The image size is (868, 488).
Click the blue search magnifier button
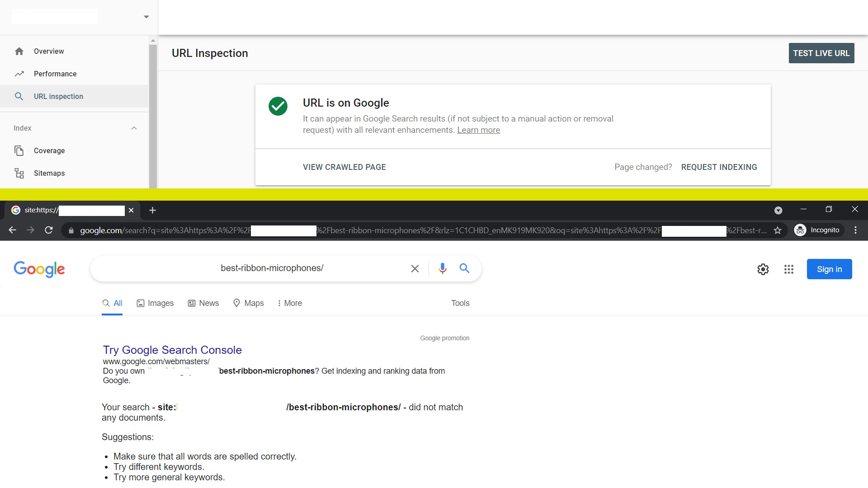tap(464, 268)
